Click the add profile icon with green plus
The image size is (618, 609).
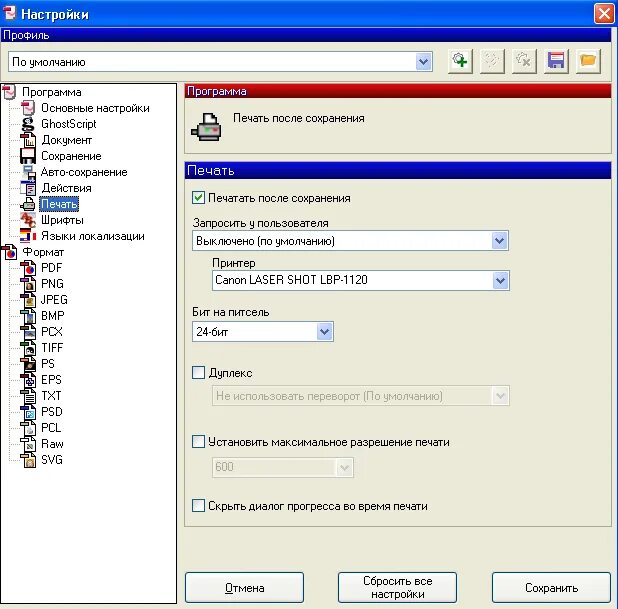point(460,61)
